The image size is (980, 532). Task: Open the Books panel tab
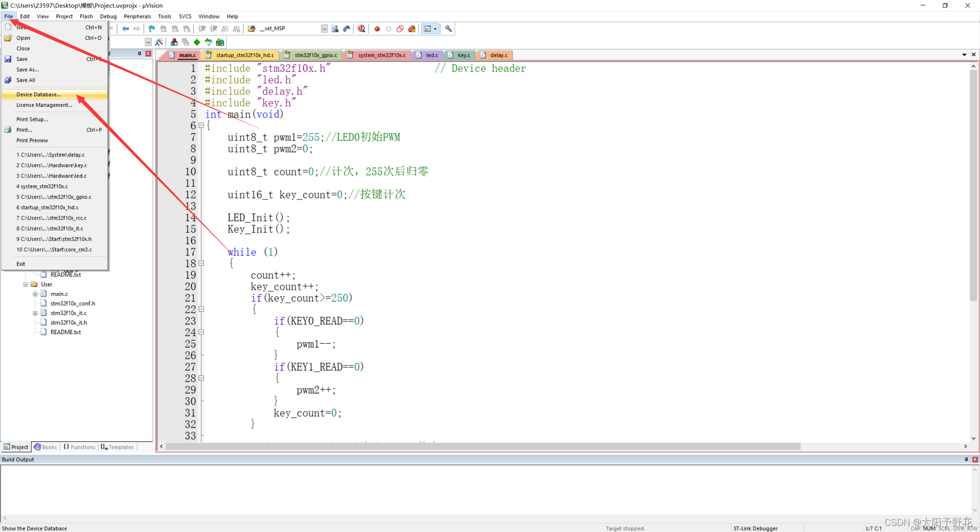point(45,447)
